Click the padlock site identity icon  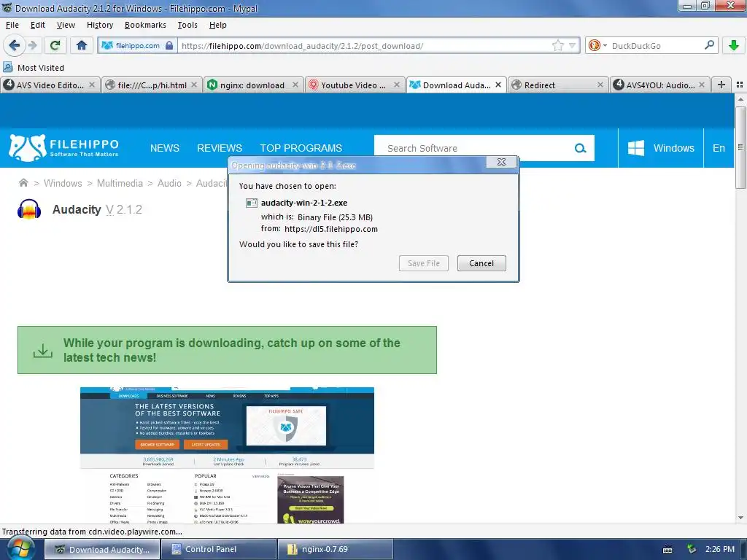(169, 46)
